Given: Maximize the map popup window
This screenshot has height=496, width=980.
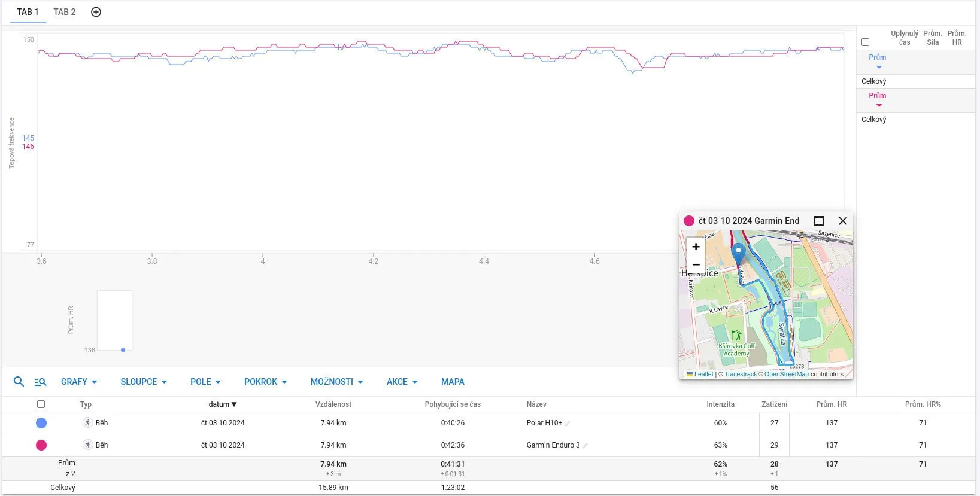Looking at the screenshot, I should click(819, 221).
